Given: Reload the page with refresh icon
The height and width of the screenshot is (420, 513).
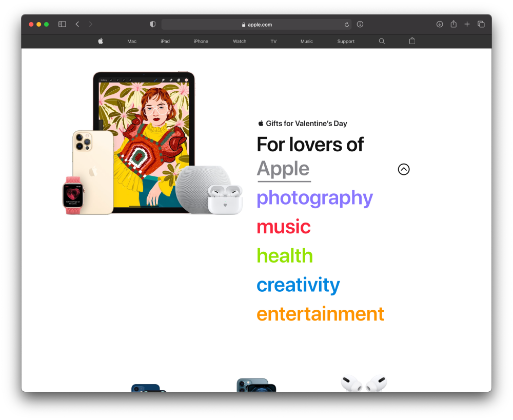Looking at the screenshot, I should (x=347, y=25).
